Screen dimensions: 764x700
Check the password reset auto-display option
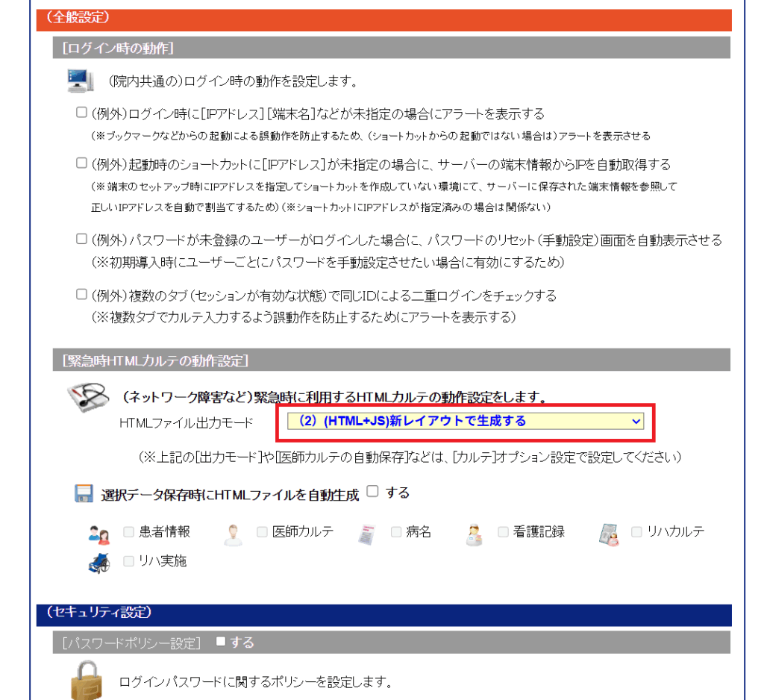coord(82,240)
